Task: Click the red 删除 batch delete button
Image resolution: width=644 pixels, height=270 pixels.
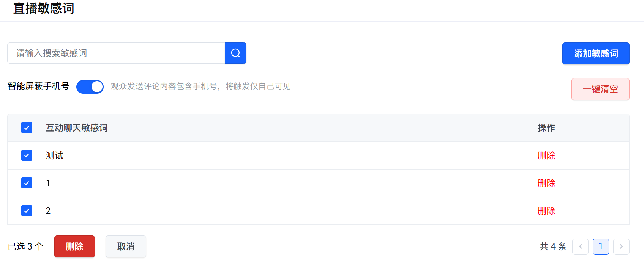Action: tap(74, 246)
